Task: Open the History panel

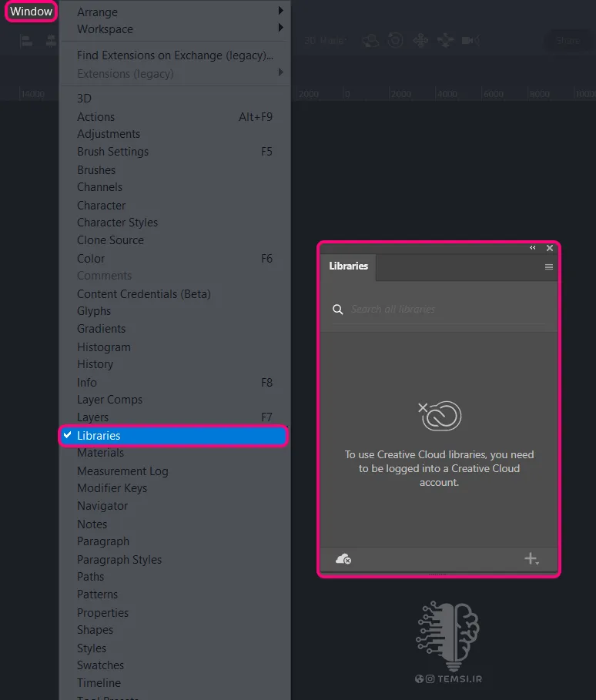Action: point(175,363)
